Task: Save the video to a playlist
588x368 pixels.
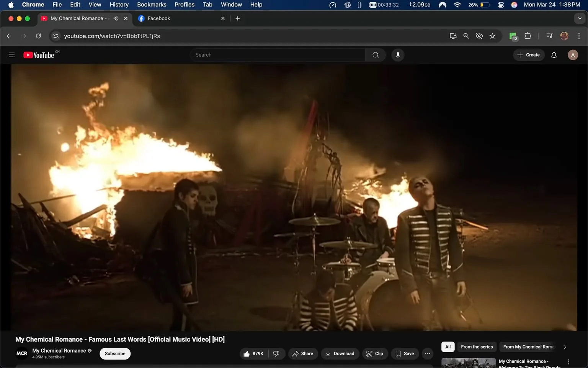Action: click(x=405, y=353)
